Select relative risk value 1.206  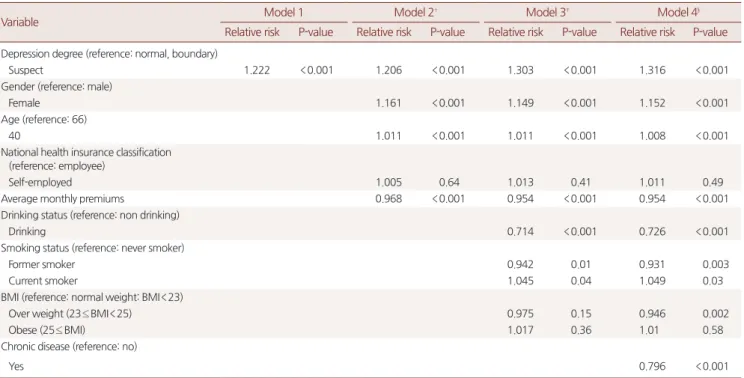(389, 70)
